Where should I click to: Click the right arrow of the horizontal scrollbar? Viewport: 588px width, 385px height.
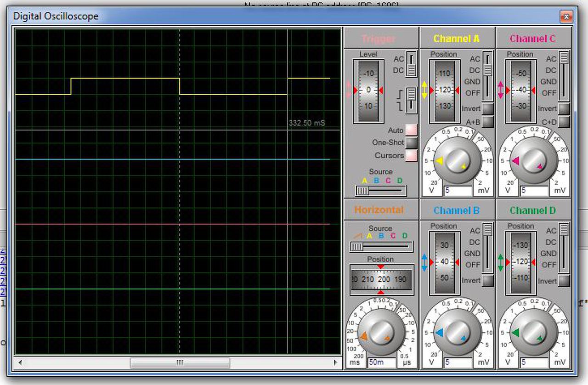[335, 363]
